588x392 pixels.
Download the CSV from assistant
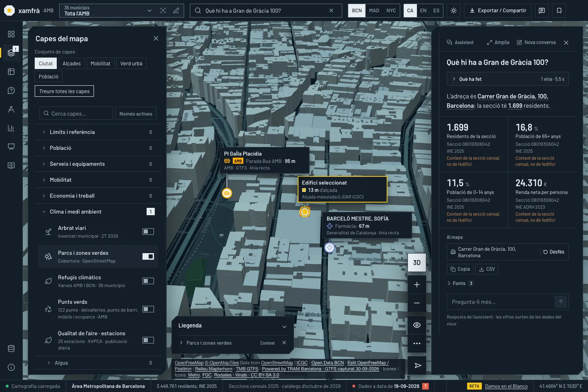[x=487, y=269]
